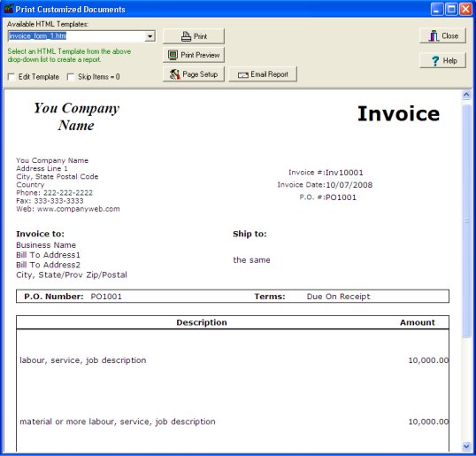Open Print Preview
Image resolution: width=476 pixels, height=456 pixels.
click(194, 55)
